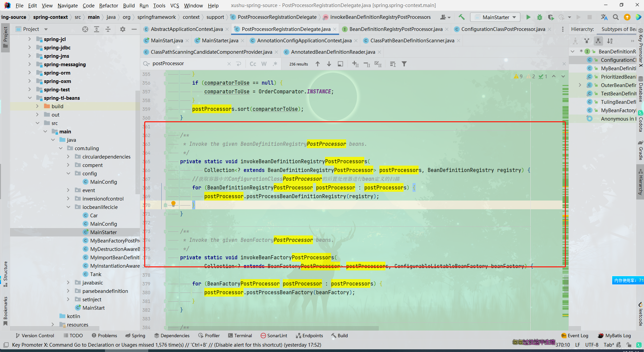The width and height of the screenshot is (644, 352).
Task: Collapse the spring-tl-beans module
Action: [30, 98]
